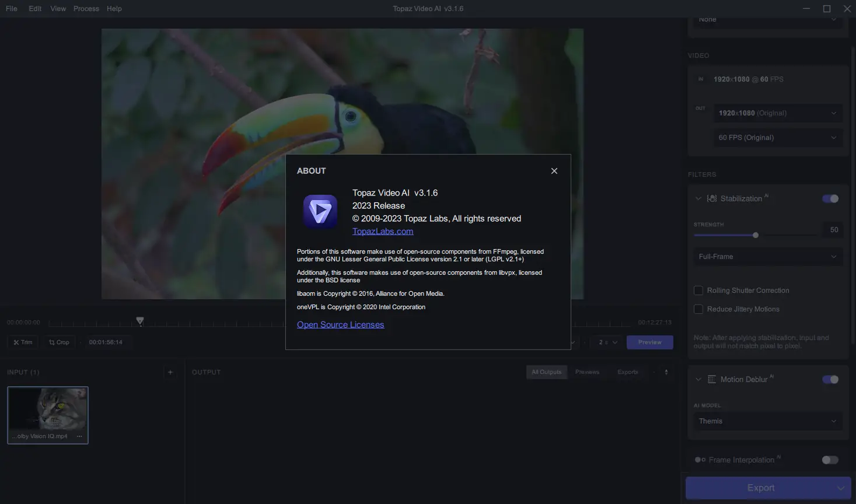The image size is (856, 504).
Task: Turn on the Frame Interpolation switch
Action: (x=830, y=460)
